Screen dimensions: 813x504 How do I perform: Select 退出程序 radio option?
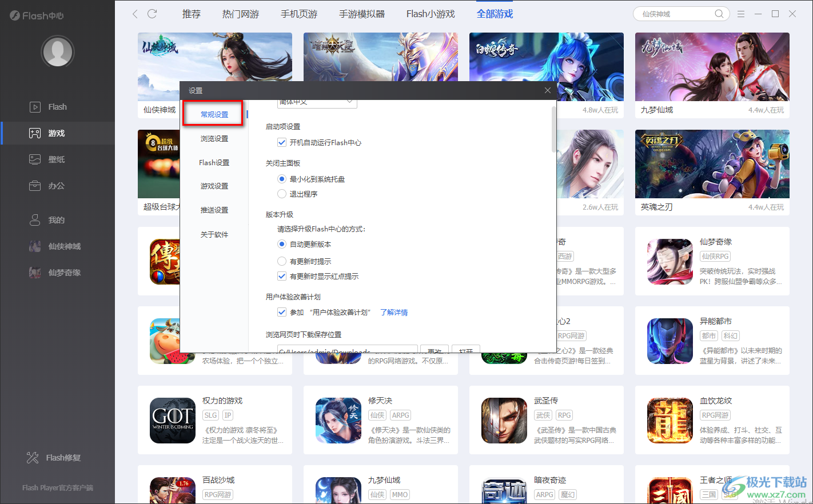tap(282, 194)
